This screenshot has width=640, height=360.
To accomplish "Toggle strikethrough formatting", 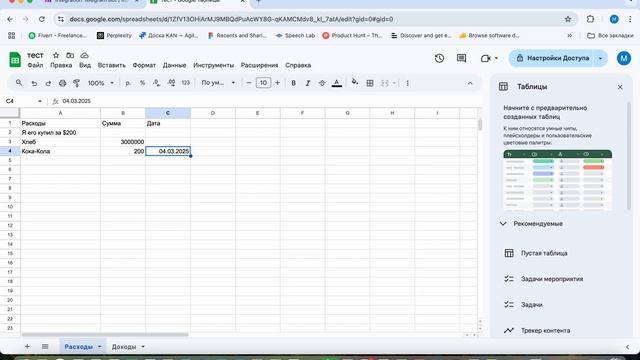I will (x=322, y=83).
